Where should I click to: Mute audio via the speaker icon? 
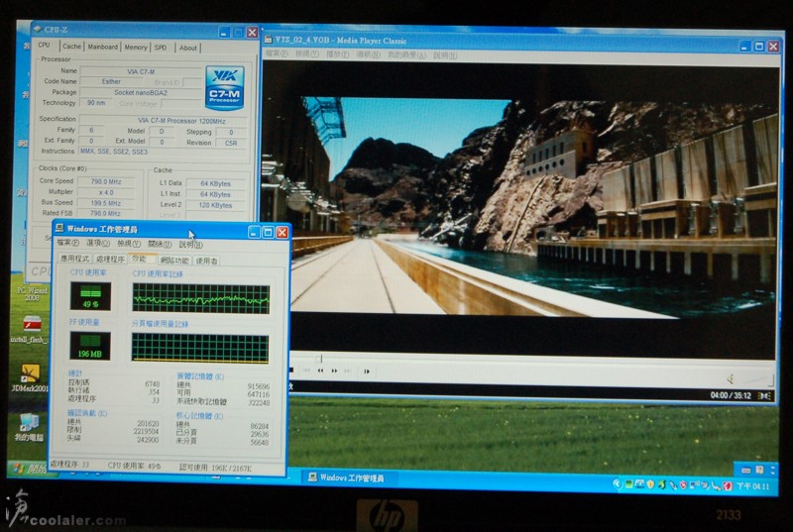pyautogui.click(x=731, y=378)
